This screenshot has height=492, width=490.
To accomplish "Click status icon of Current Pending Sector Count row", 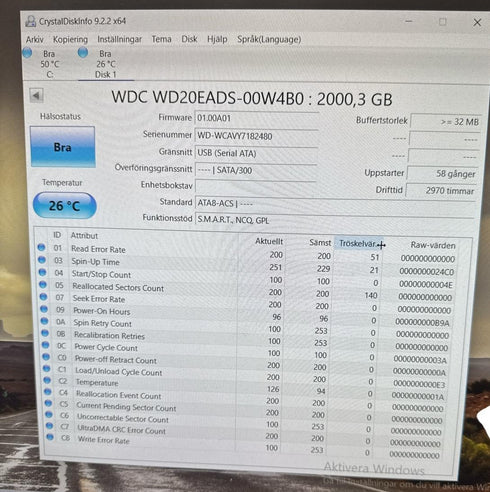I will click(x=48, y=403).
